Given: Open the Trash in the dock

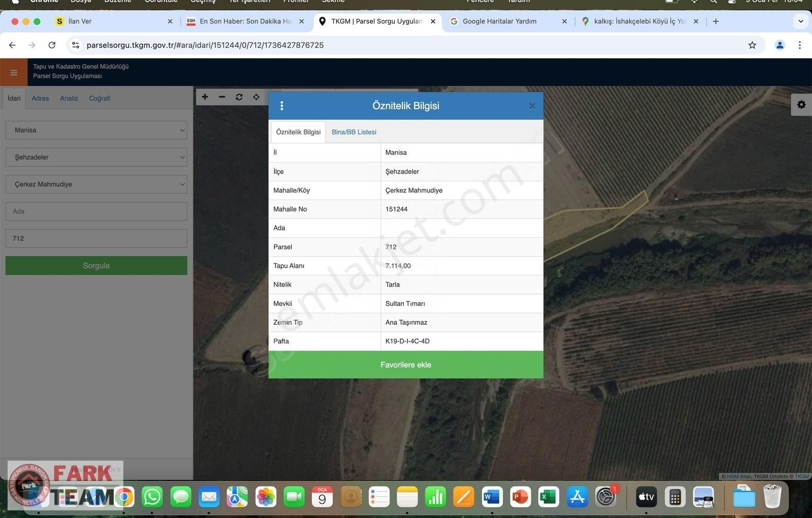Looking at the screenshot, I should coord(772,496).
